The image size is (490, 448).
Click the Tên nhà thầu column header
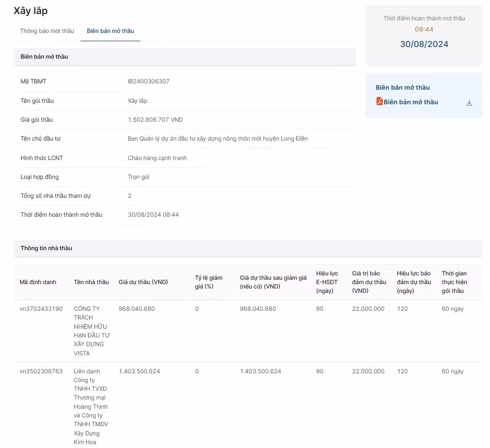click(x=91, y=282)
